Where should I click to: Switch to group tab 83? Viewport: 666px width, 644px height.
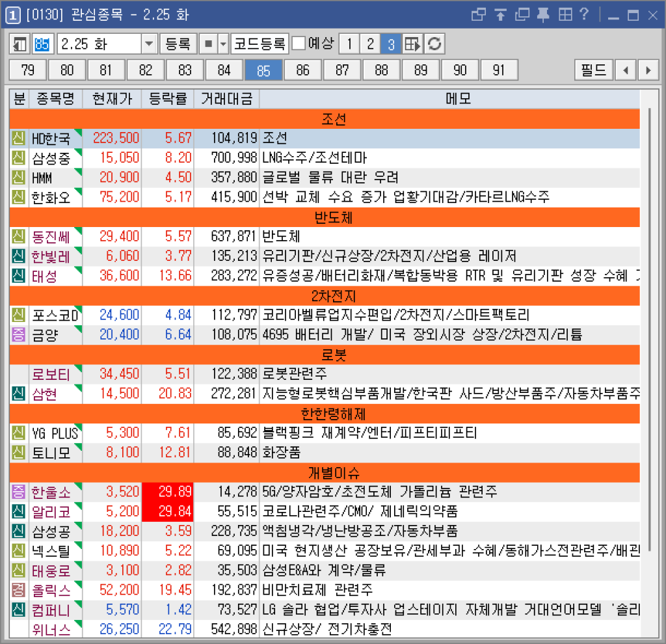[185, 70]
